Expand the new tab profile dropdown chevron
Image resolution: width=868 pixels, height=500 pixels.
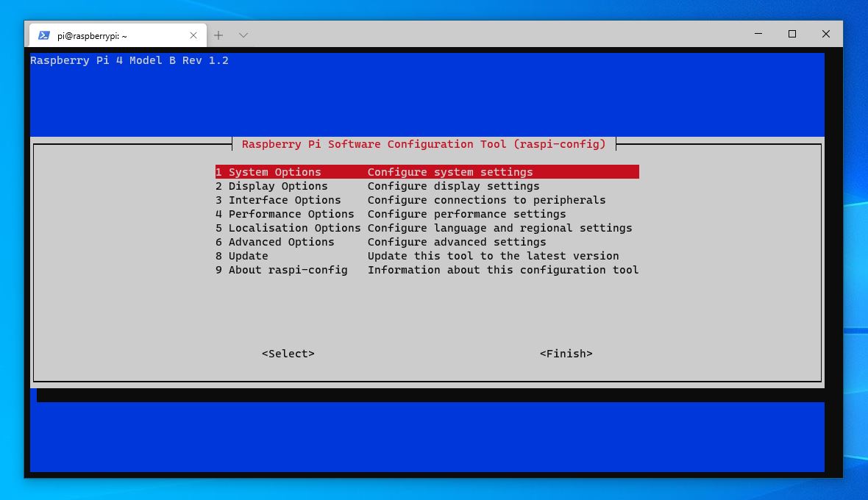[x=243, y=35]
